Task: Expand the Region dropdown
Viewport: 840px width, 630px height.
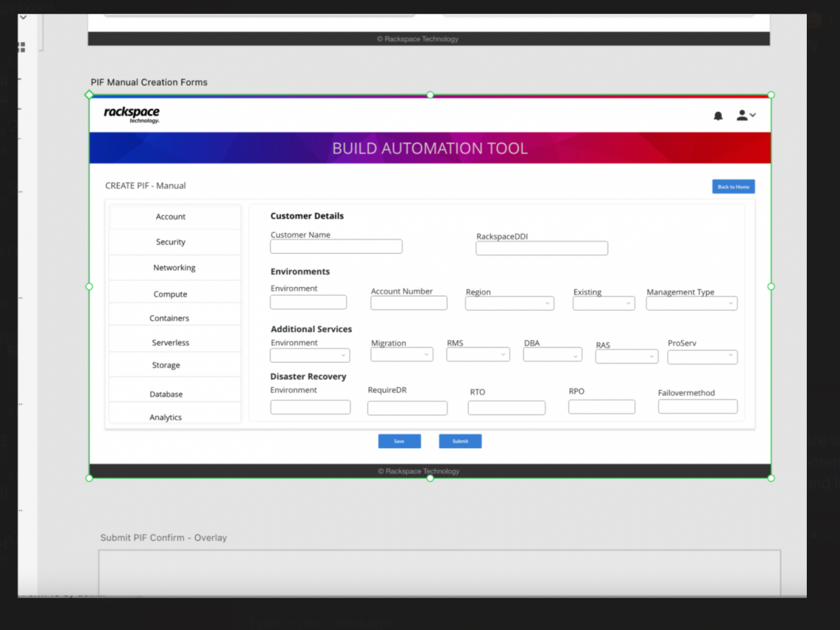Action: tap(509, 303)
